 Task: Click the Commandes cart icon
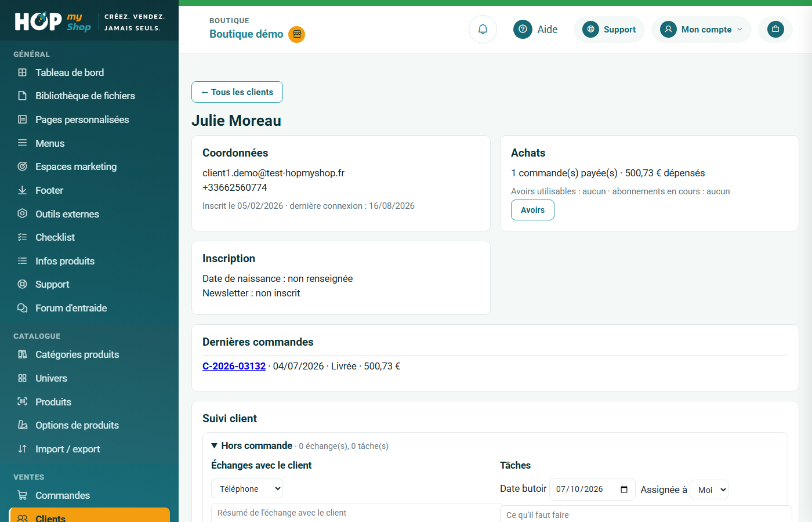[x=23, y=495]
